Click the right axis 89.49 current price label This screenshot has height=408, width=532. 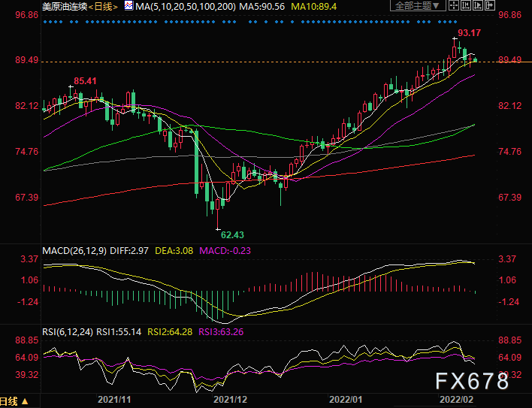tap(509, 59)
